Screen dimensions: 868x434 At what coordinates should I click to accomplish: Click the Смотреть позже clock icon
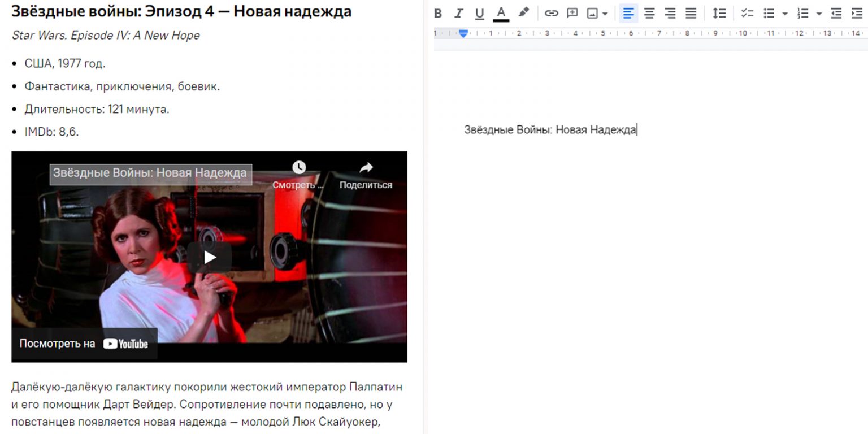tap(298, 167)
